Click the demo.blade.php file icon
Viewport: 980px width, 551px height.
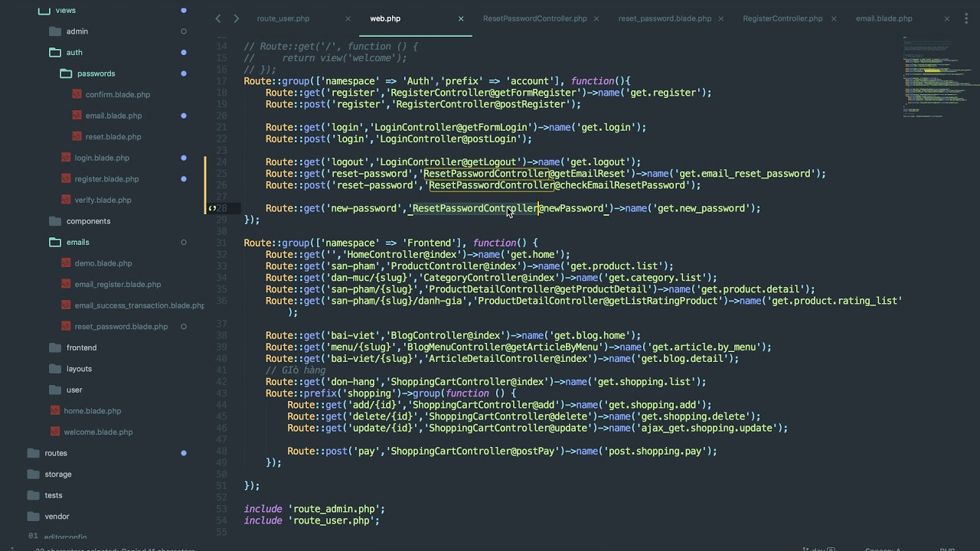pos(66,263)
